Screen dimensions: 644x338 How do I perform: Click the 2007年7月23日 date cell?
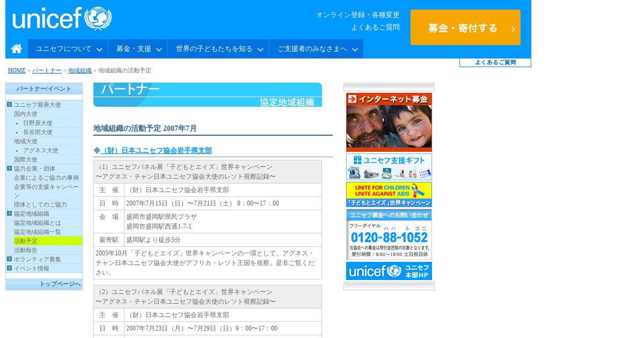pos(223,328)
